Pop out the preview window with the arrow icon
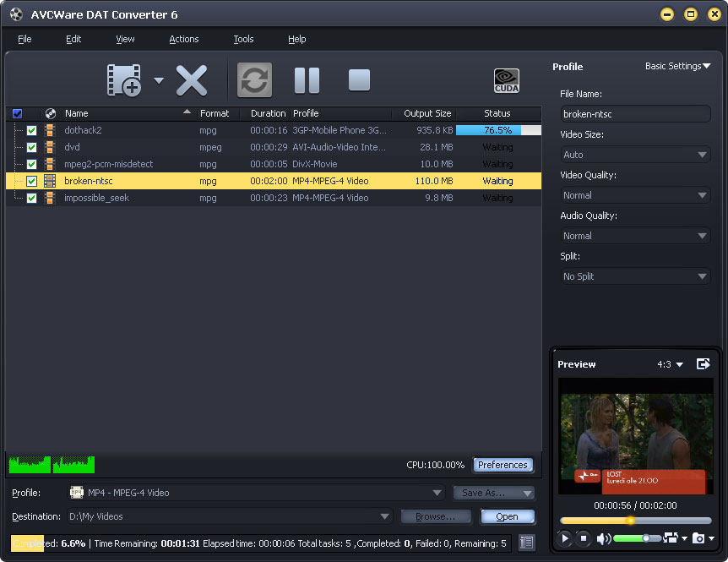This screenshot has height=562, width=728. coord(703,364)
